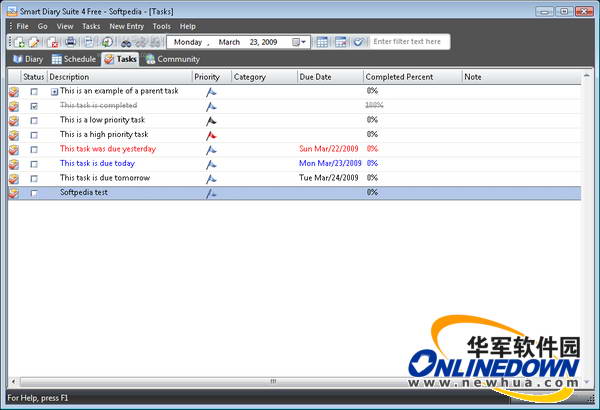Check 'This task was due yesterday' checkbox
600x410 pixels.
34,149
